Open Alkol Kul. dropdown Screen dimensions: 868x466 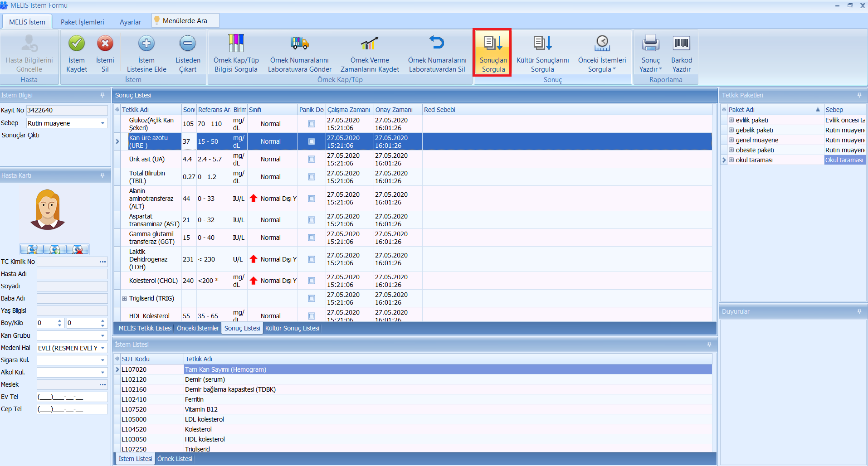coord(103,372)
